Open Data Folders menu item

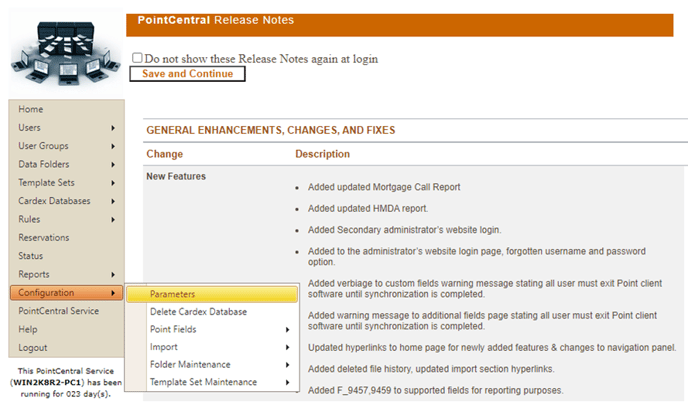tap(44, 164)
